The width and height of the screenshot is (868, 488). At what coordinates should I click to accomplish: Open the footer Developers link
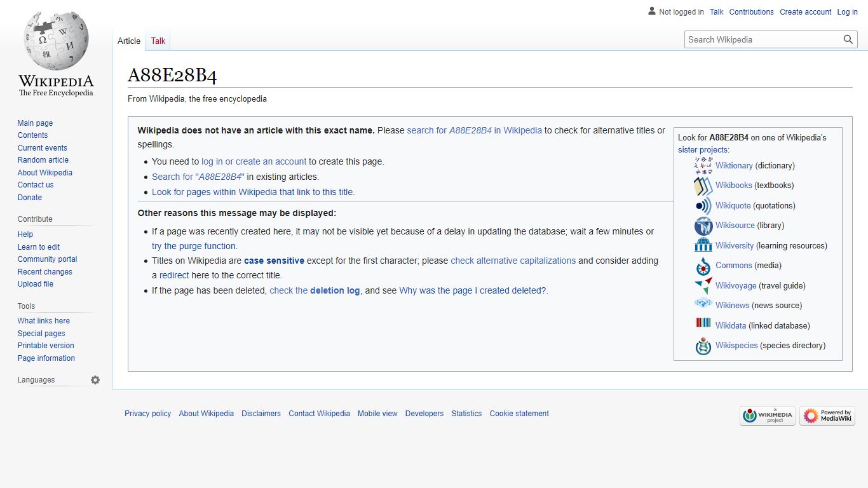pyautogui.click(x=424, y=414)
